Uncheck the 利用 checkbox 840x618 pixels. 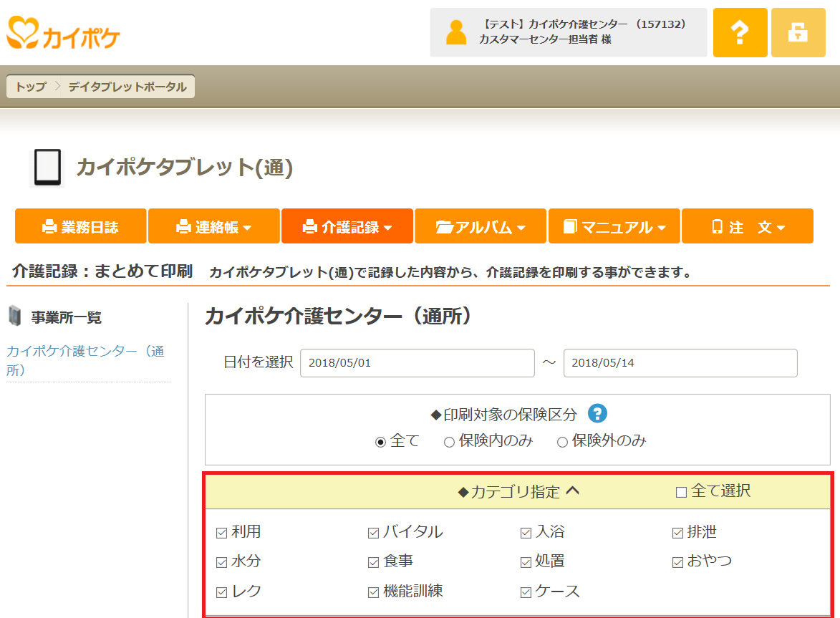click(221, 533)
